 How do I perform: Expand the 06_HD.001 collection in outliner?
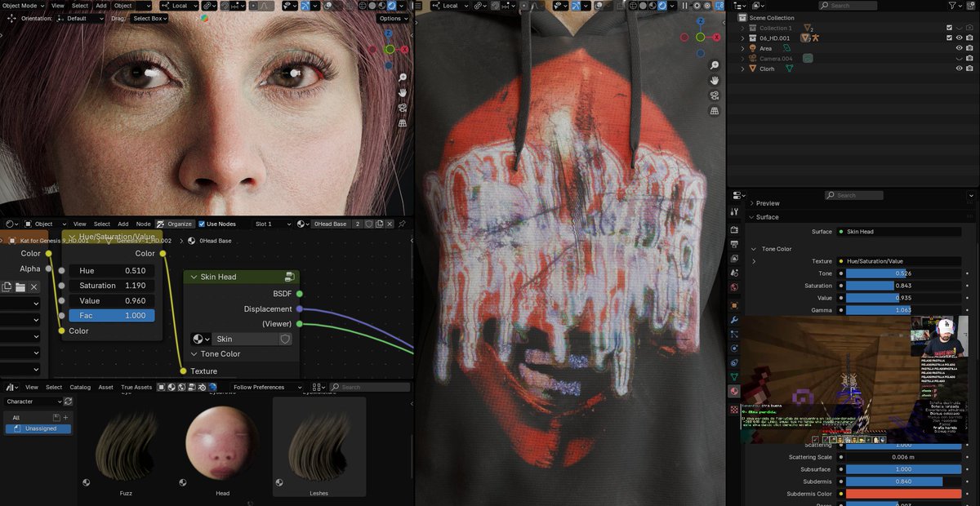pyautogui.click(x=742, y=38)
